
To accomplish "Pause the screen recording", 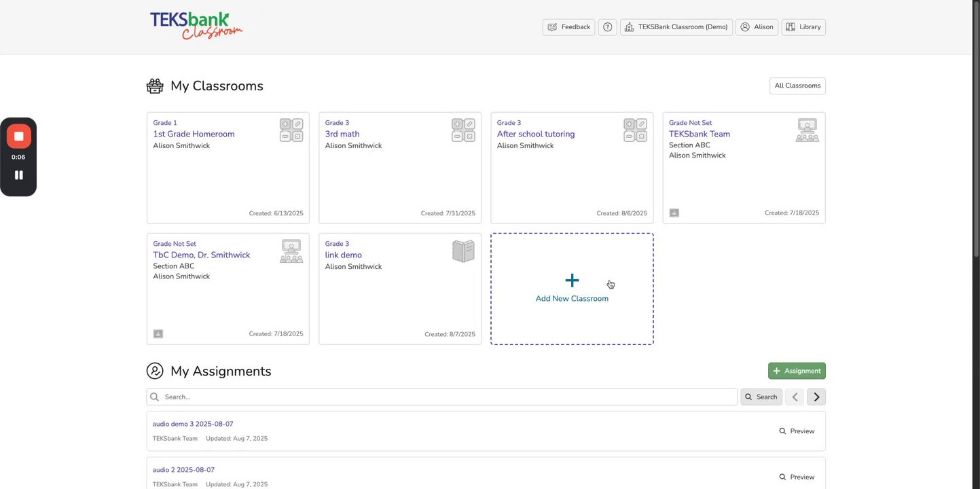I will (18, 175).
